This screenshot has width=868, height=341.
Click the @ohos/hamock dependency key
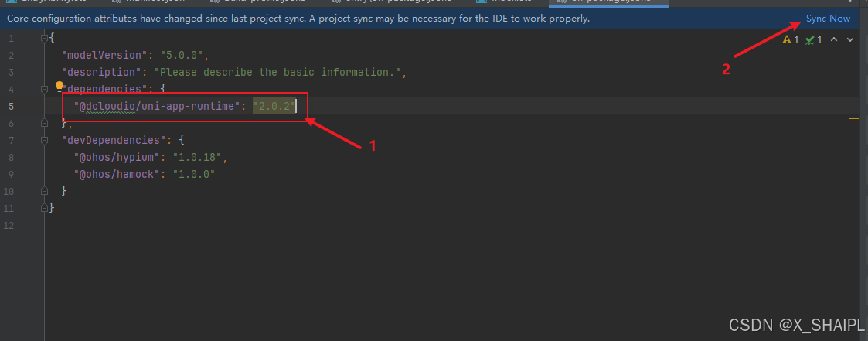pyautogui.click(x=117, y=174)
